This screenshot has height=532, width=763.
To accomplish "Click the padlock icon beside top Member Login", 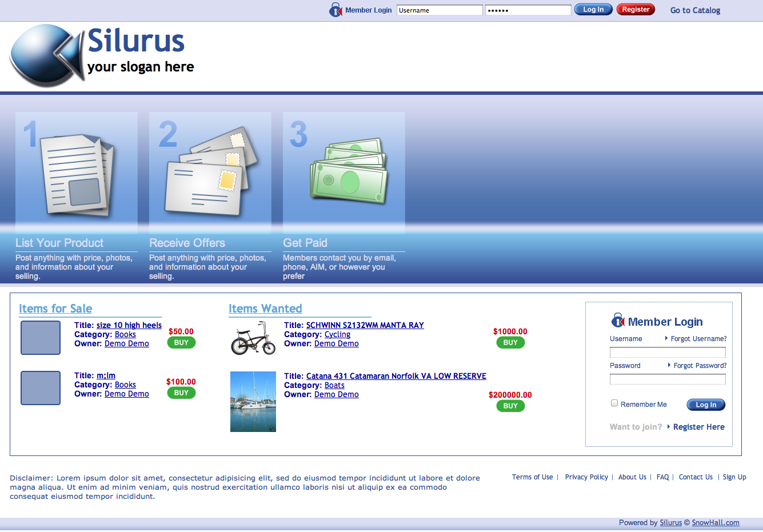I will tap(336, 10).
